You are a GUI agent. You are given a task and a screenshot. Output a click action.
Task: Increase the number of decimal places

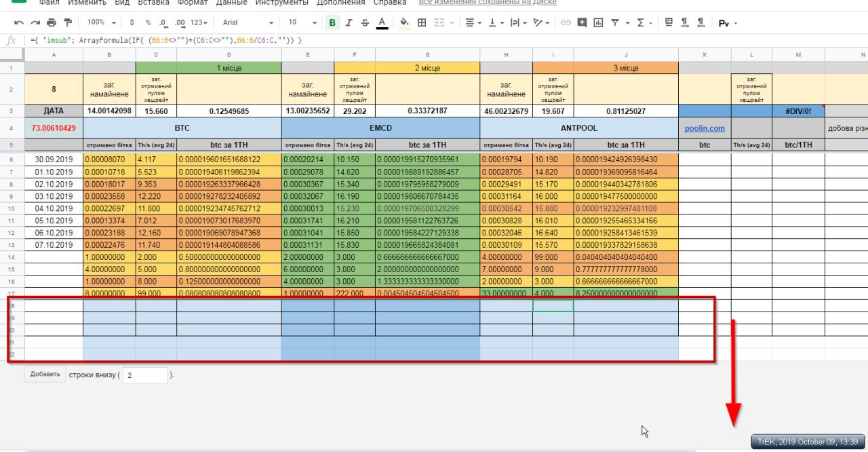(x=180, y=22)
